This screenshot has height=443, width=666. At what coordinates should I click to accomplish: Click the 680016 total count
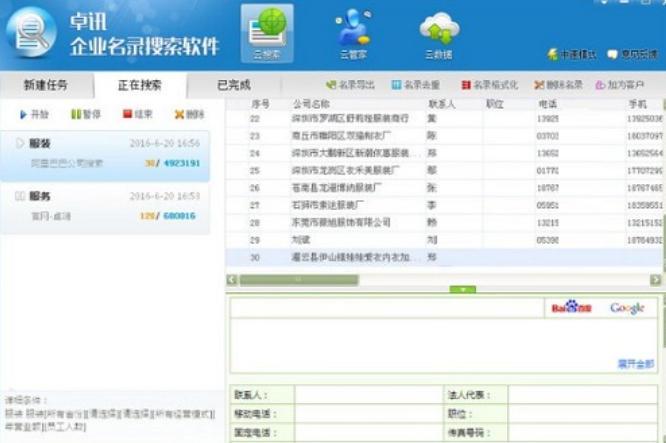pos(179,216)
